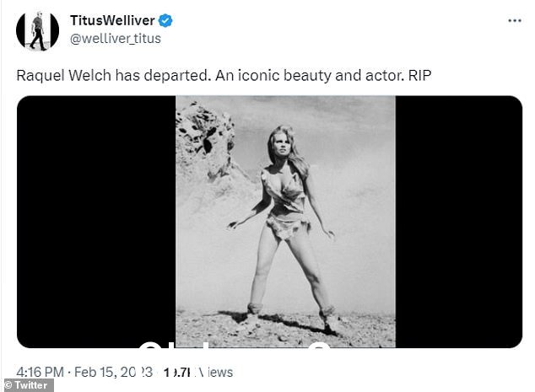Select the words "Raquel Welch" in the tweet
The image size is (535, 392).
(x=64, y=75)
